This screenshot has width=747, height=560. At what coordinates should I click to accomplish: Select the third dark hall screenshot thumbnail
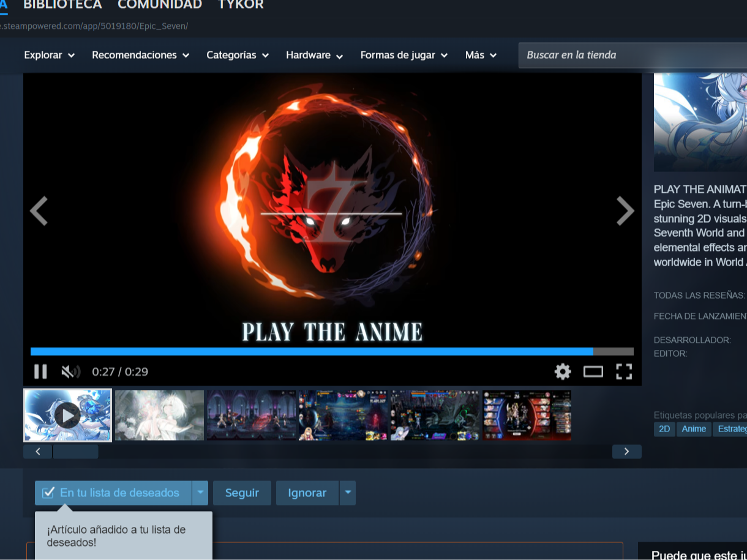point(251,415)
